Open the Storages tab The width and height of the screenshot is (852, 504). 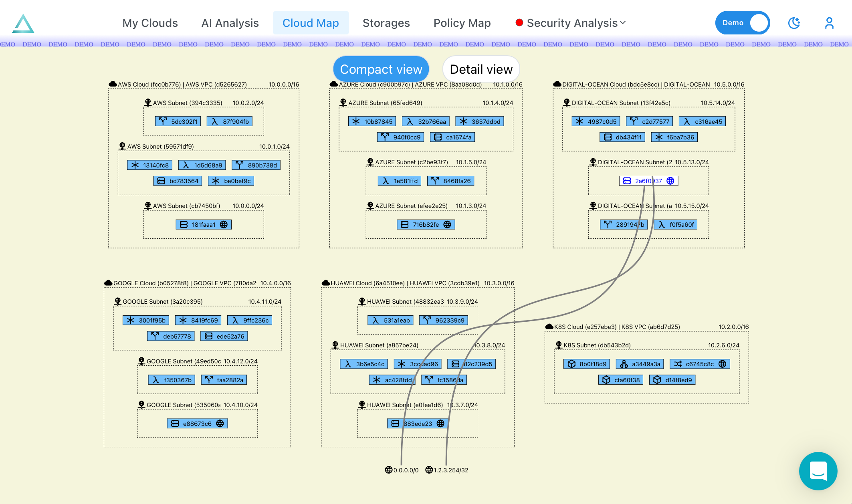pyautogui.click(x=386, y=23)
